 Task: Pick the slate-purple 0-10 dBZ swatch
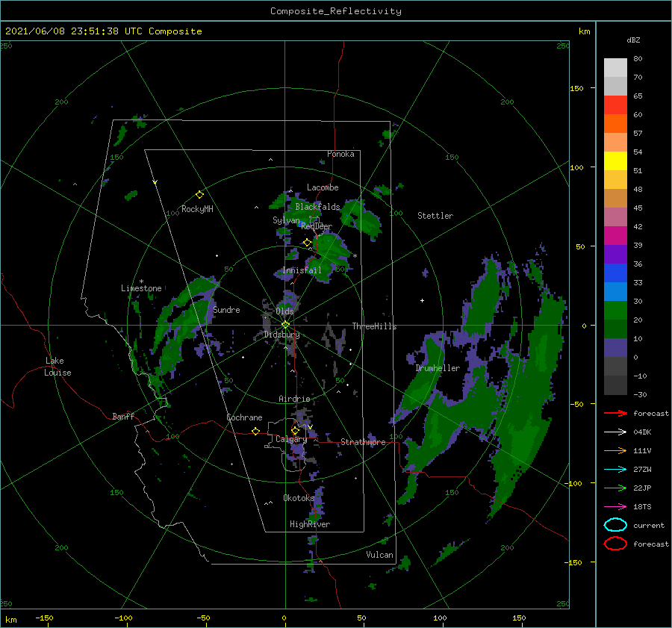tap(615, 348)
